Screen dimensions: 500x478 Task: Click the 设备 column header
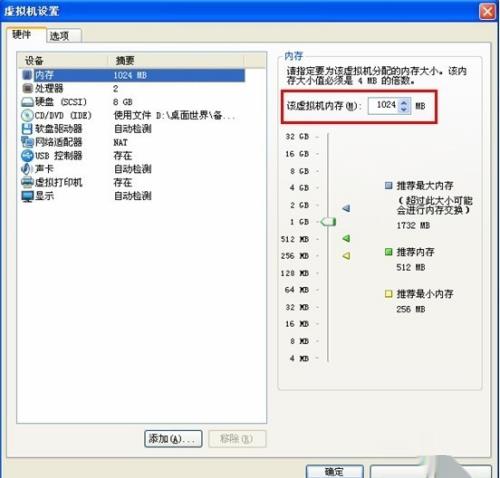pyautogui.click(x=63, y=61)
